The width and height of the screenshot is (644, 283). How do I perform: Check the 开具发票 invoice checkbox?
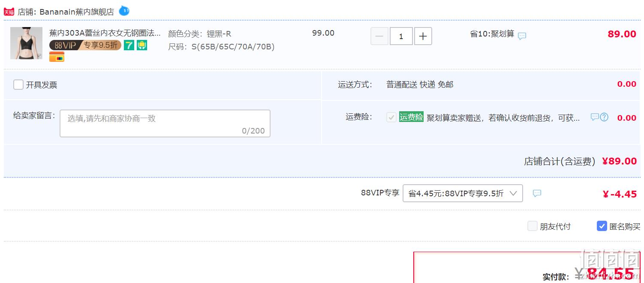18,85
